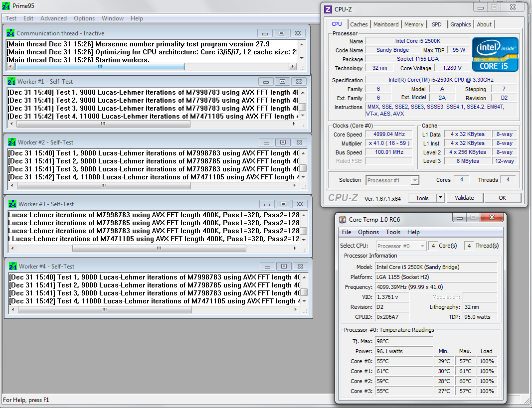
Task: Switch to the SPD tab in CPU-Z
Action: click(437, 24)
